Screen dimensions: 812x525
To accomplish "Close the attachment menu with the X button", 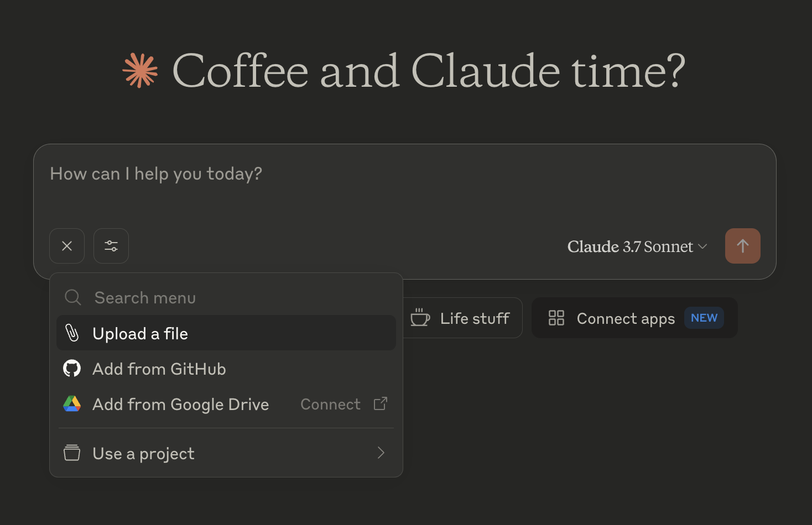I will 67,246.
